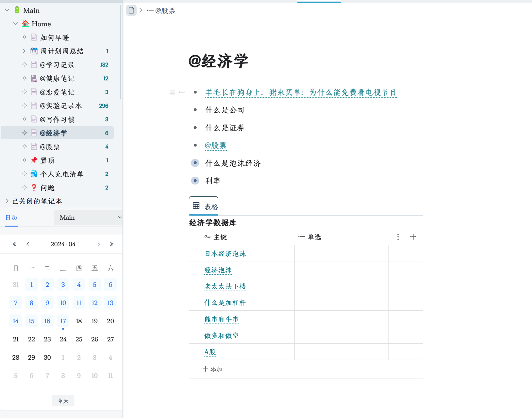Click the Home notebook house icon
The height and width of the screenshot is (418, 532).
pos(25,24)
